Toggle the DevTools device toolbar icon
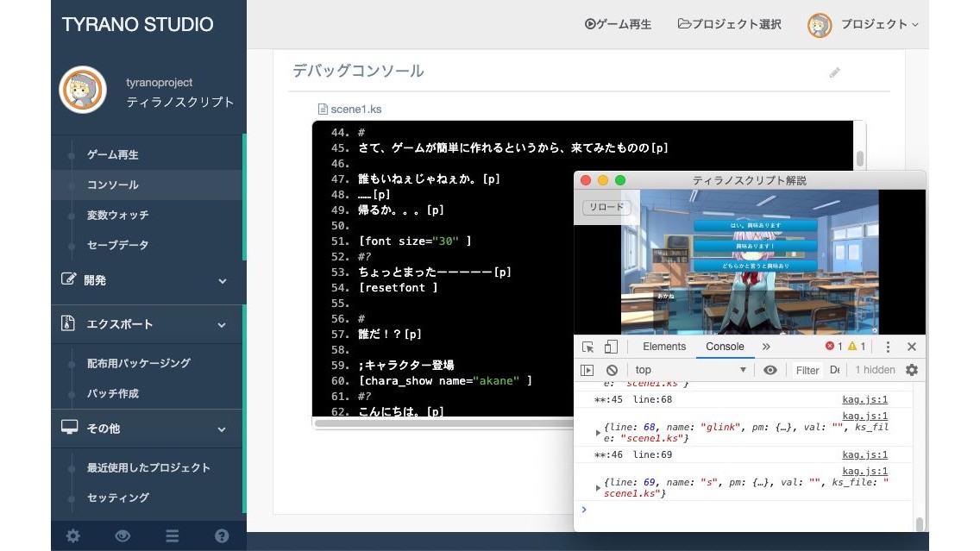The height and width of the screenshot is (551, 980). click(x=611, y=347)
